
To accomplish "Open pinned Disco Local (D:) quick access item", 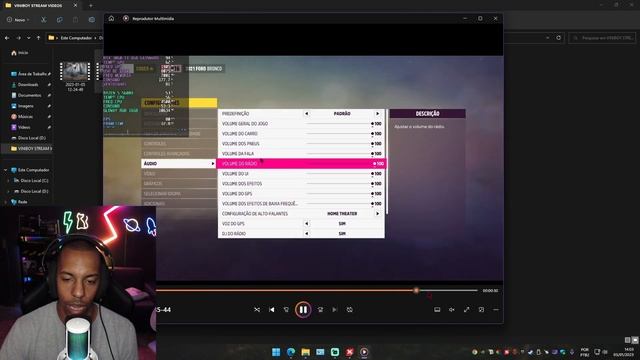I will (29, 138).
